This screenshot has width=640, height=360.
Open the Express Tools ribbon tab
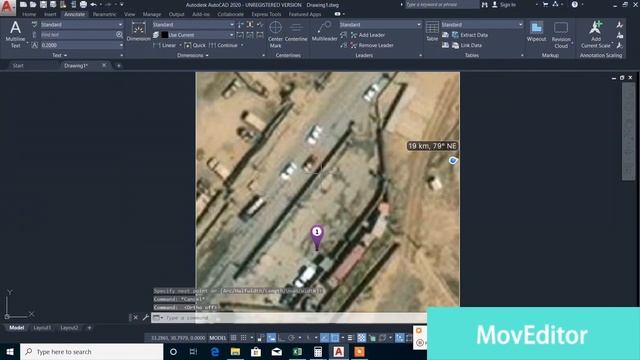click(266, 14)
